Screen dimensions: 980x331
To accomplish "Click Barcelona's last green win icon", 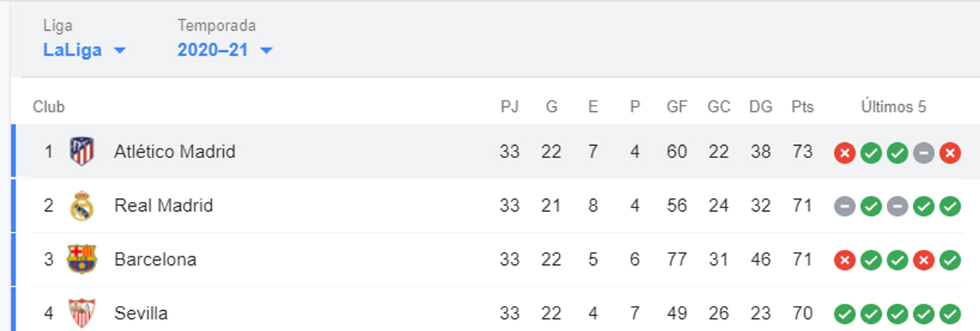I will tap(950, 261).
